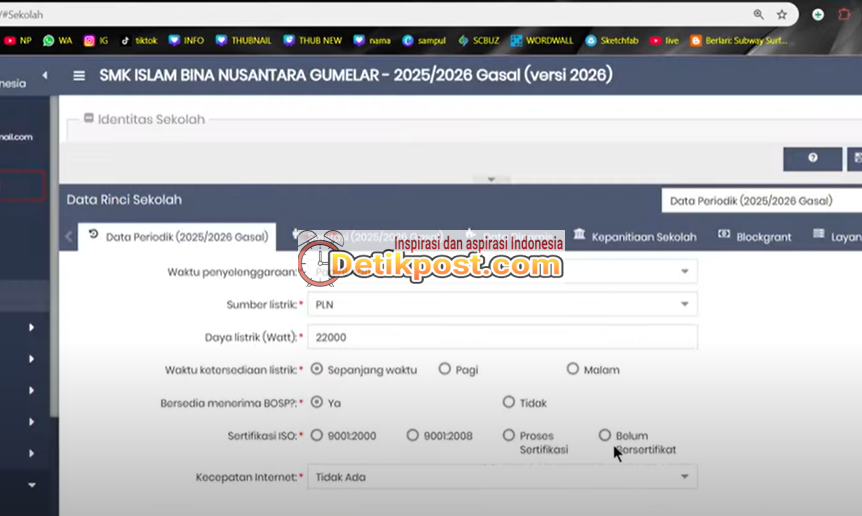Bookmark this page with the star icon

tap(782, 14)
